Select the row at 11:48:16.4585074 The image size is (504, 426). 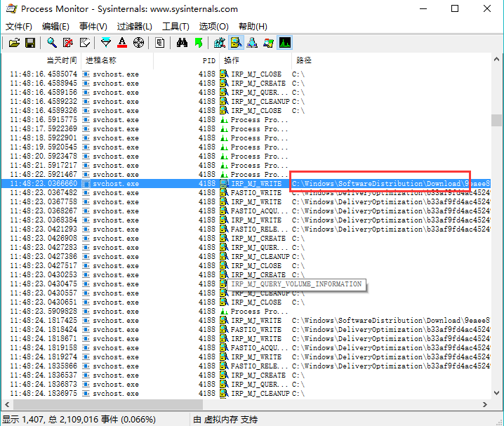point(246,74)
